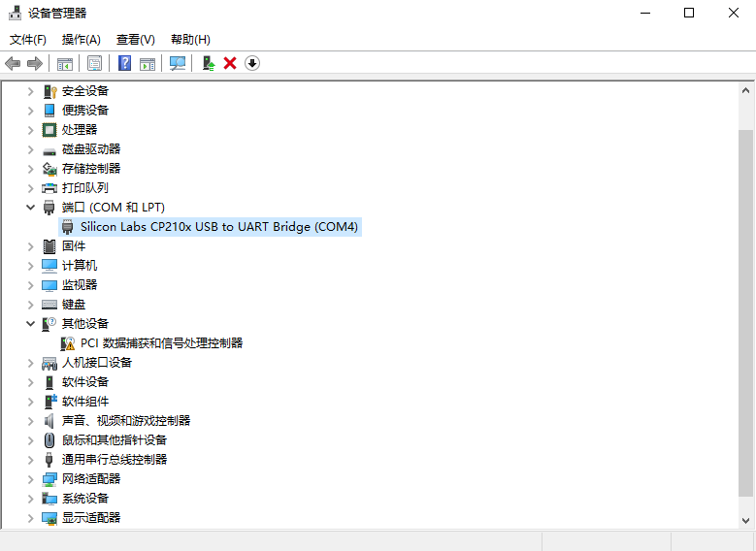Select the 网络适配器 label
The height and width of the screenshot is (551, 756).
[91, 479]
